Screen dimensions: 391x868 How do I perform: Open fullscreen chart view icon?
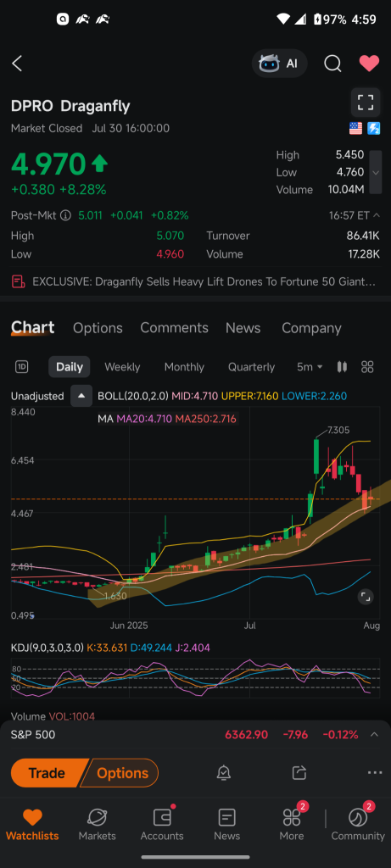point(366,103)
